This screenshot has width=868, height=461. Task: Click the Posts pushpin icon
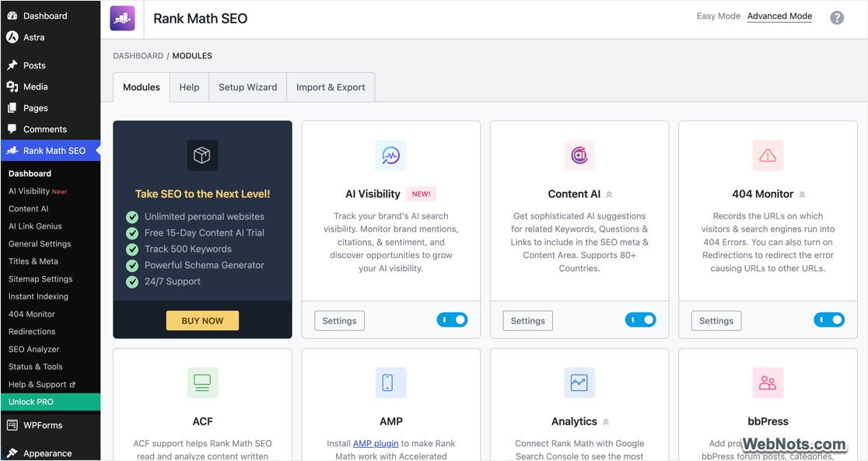click(12, 65)
